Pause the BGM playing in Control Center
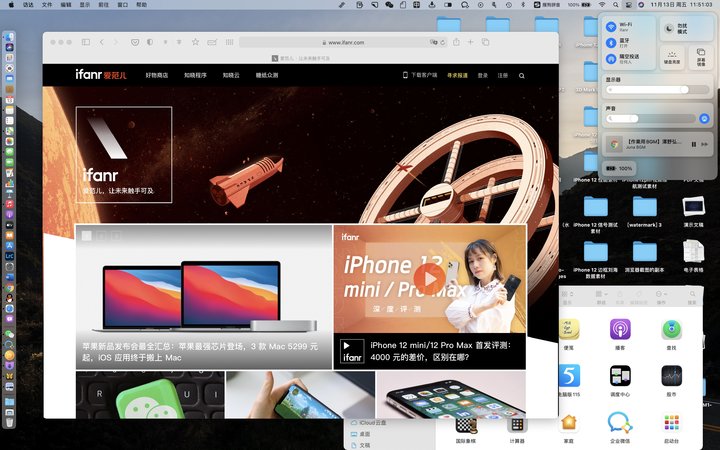The image size is (720, 450). (x=694, y=144)
